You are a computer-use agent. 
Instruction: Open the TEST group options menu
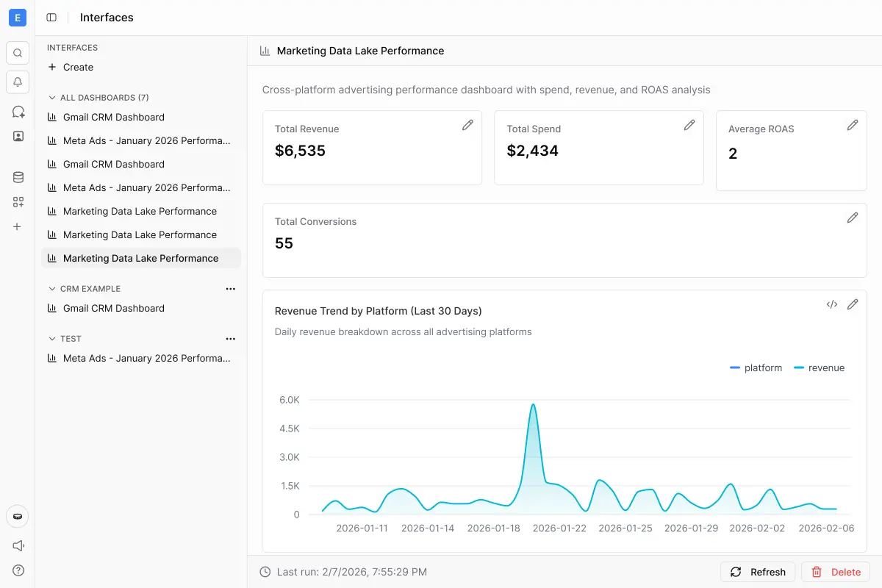pos(230,338)
